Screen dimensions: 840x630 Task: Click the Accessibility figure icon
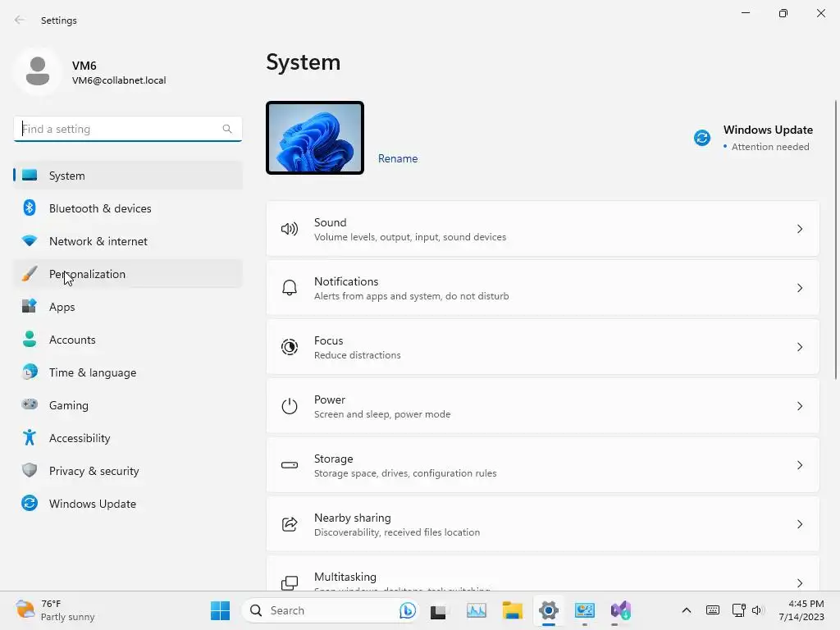[x=30, y=438]
